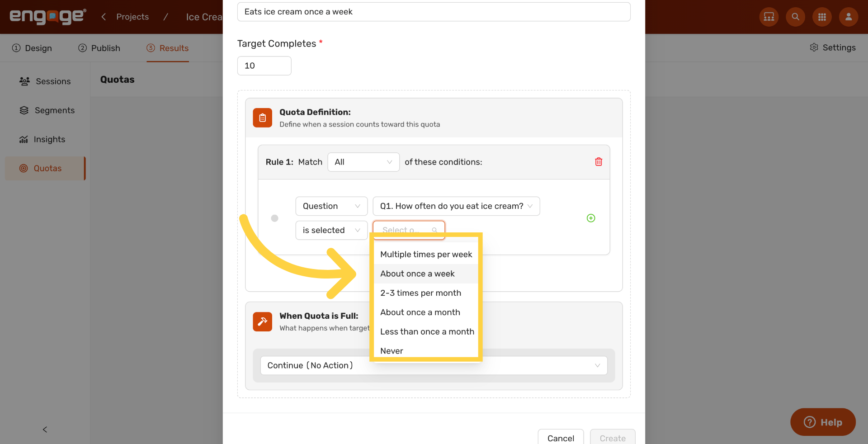Viewport: 868px width, 444px height.
Task: Click the Segments layers icon
Action: coord(24,110)
